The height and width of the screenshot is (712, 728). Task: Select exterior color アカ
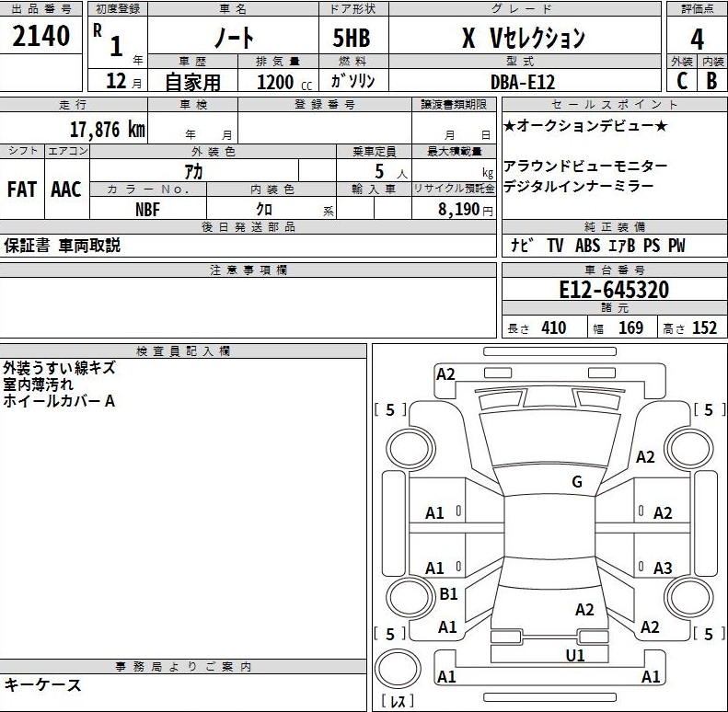[193, 172]
